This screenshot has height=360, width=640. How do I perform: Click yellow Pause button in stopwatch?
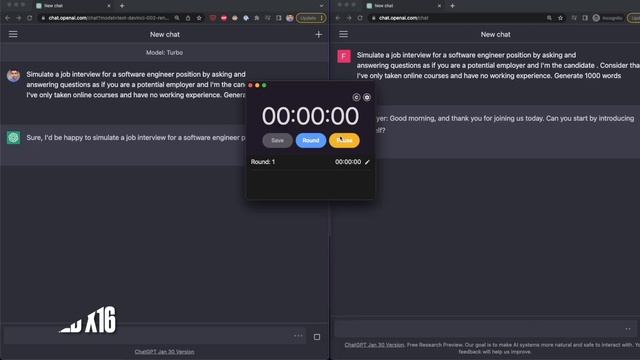pyautogui.click(x=344, y=140)
